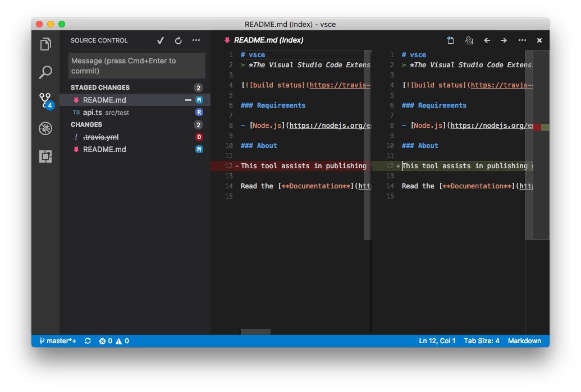Open the deleted .travis.yml entry

pyautogui.click(x=135, y=137)
